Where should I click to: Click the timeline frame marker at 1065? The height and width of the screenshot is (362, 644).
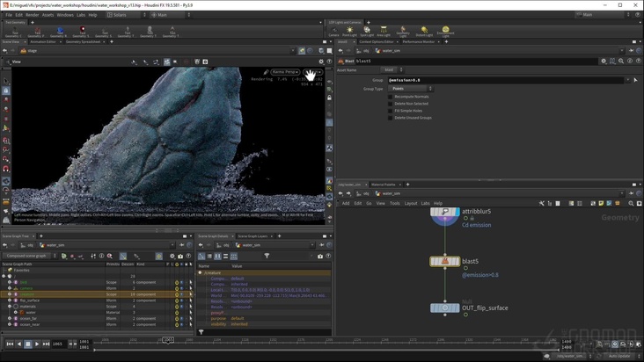pyautogui.click(x=168, y=340)
